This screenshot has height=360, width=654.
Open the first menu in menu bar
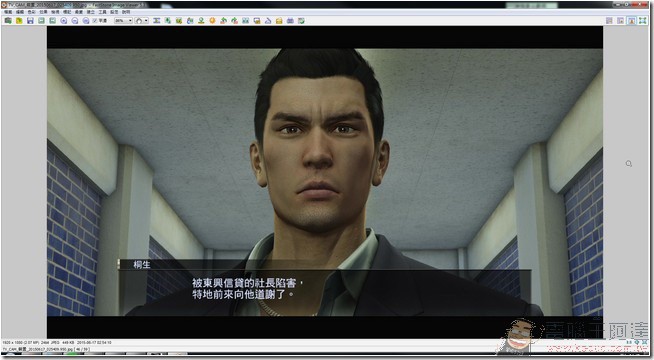tap(8, 12)
